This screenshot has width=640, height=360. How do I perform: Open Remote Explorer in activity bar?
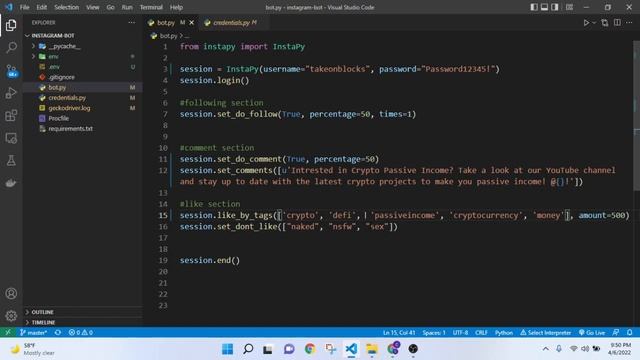11,138
